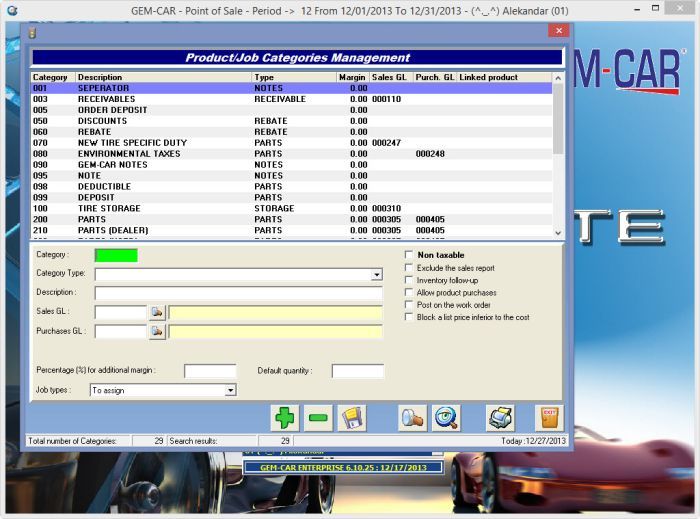Toggle Exclude the sales report checkbox
Screen dimensions: 700x519
pyautogui.click(x=408, y=267)
